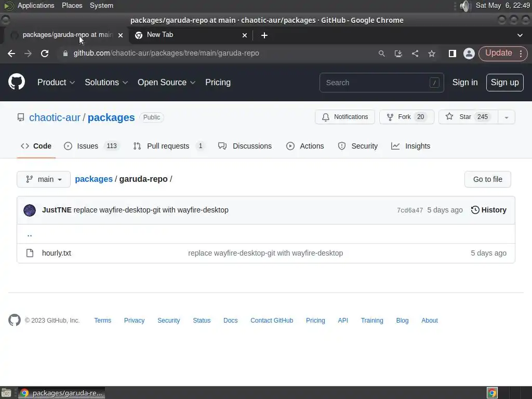
Task: Open the Insights tab
Action: point(410,146)
